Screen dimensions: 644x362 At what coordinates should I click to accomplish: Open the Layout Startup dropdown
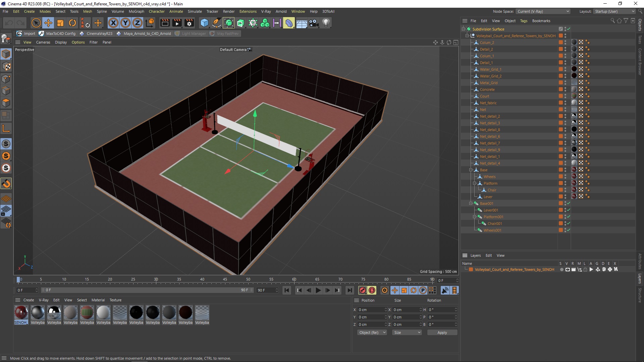pos(614,11)
